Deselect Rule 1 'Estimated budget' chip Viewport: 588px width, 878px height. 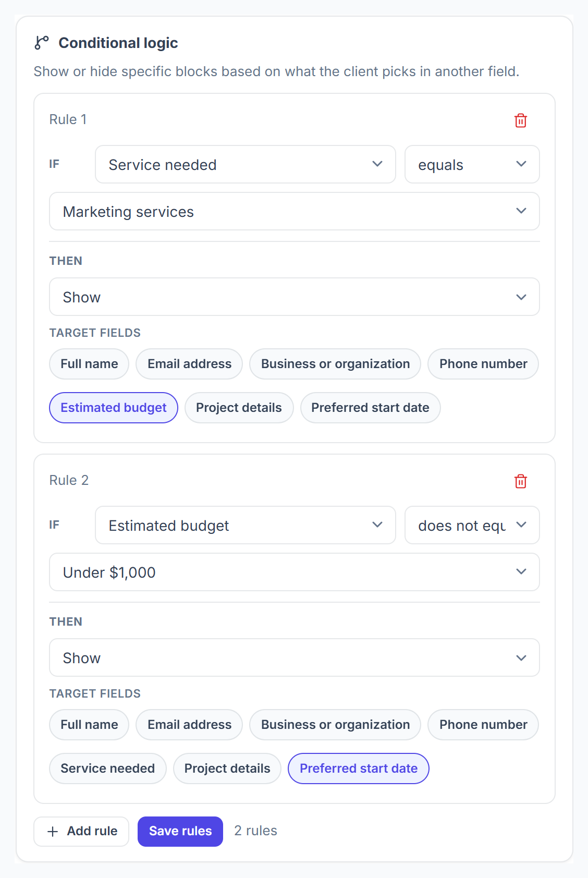point(114,408)
